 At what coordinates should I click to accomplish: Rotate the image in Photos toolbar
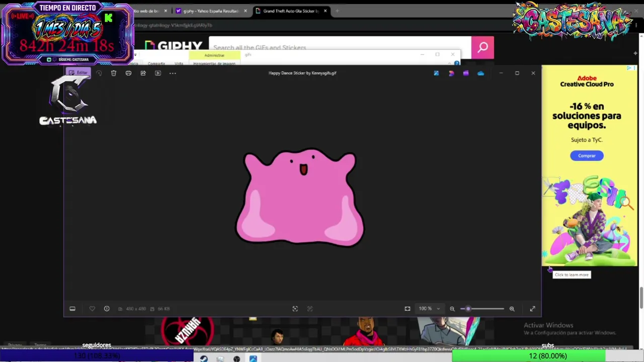[99, 73]
